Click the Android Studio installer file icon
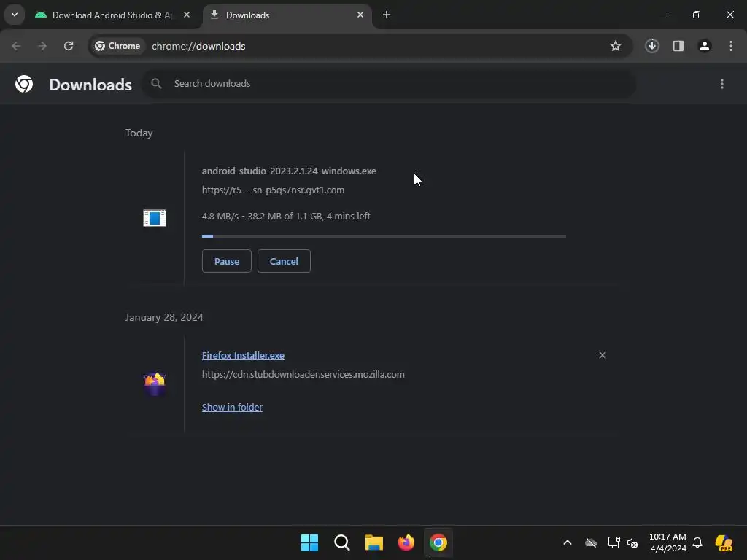 coord(155,217)
